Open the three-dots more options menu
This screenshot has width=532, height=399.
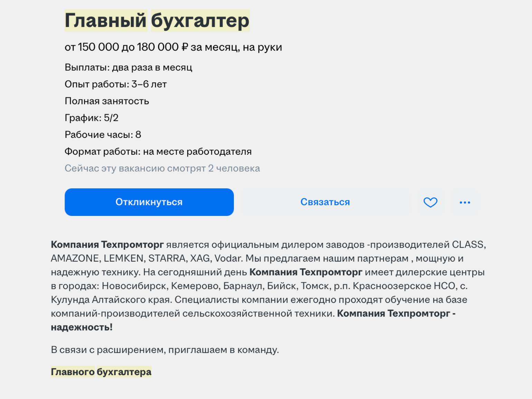pyautogui.click(x=465, y=202)
